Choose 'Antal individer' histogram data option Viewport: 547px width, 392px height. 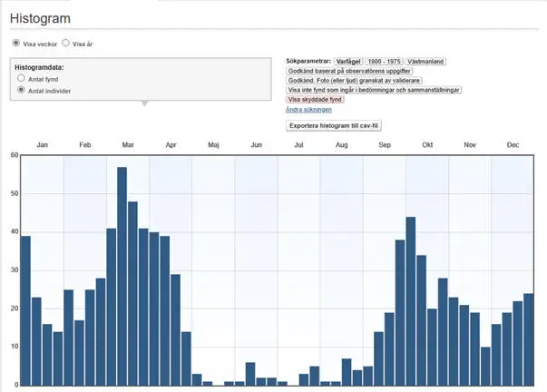[21, 91]
